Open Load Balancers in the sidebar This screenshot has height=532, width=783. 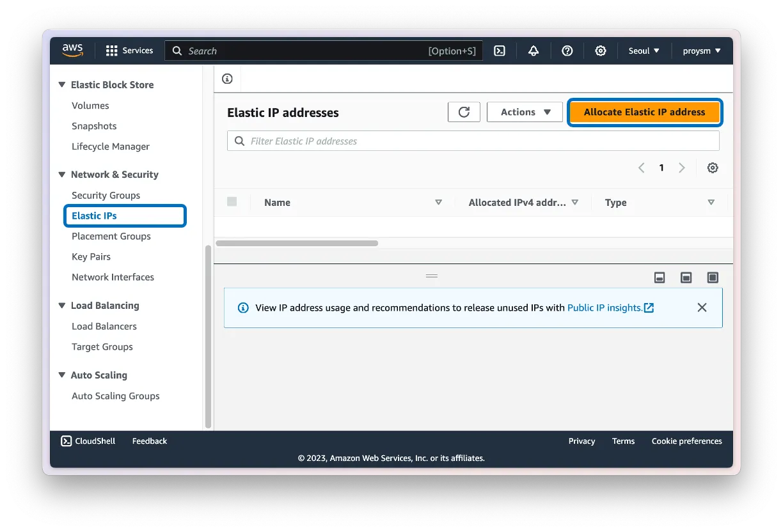(x=104, y=326)
